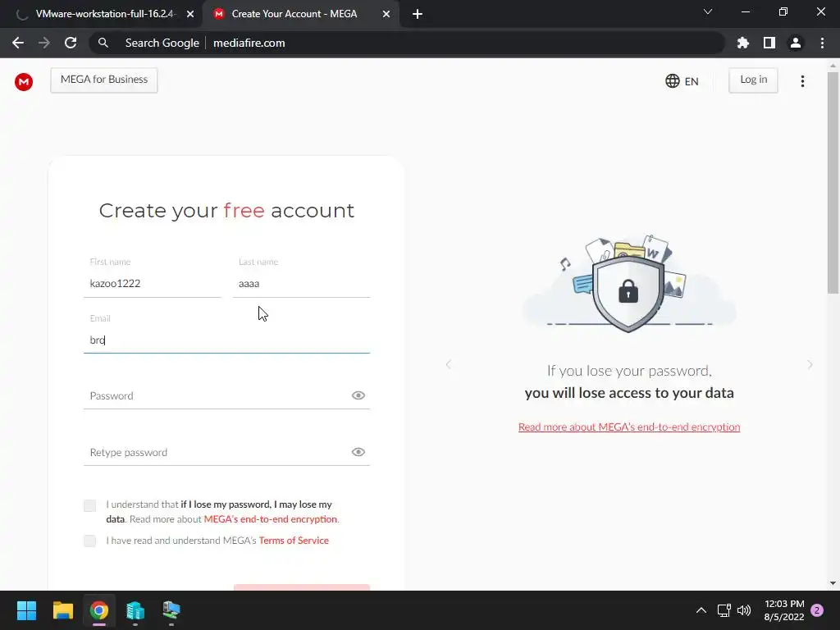Open Windows Start menu

[26, 610]
